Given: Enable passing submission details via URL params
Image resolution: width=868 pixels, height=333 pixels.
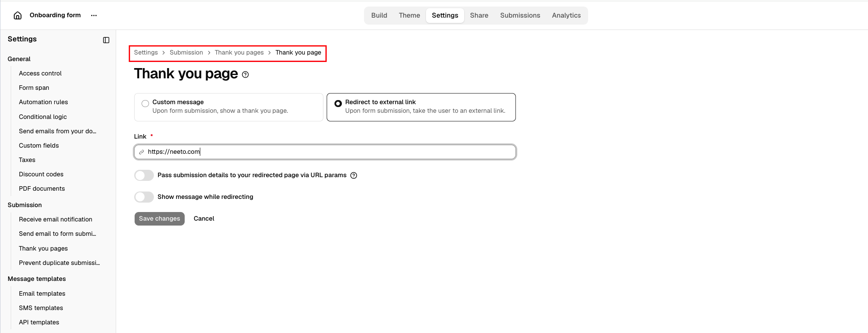Looking at the screenshot, I should coord(144,176).
